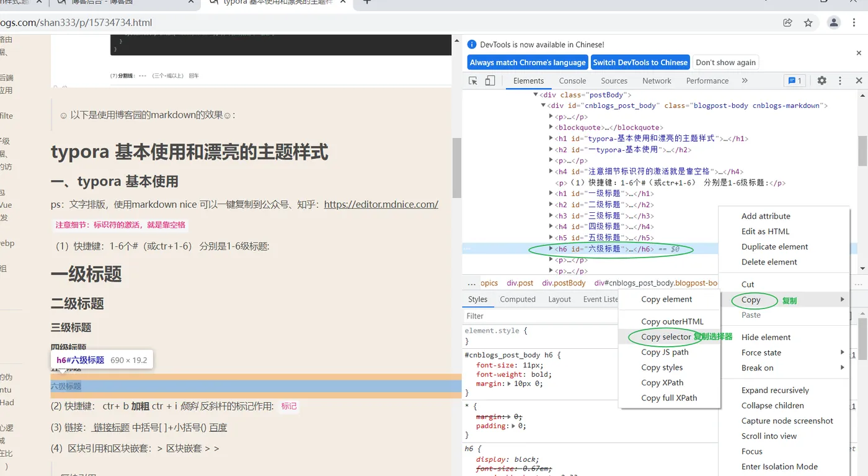Viewport: 868px width, 476px height.
Task: Open the Network tab
Action: 657,81
